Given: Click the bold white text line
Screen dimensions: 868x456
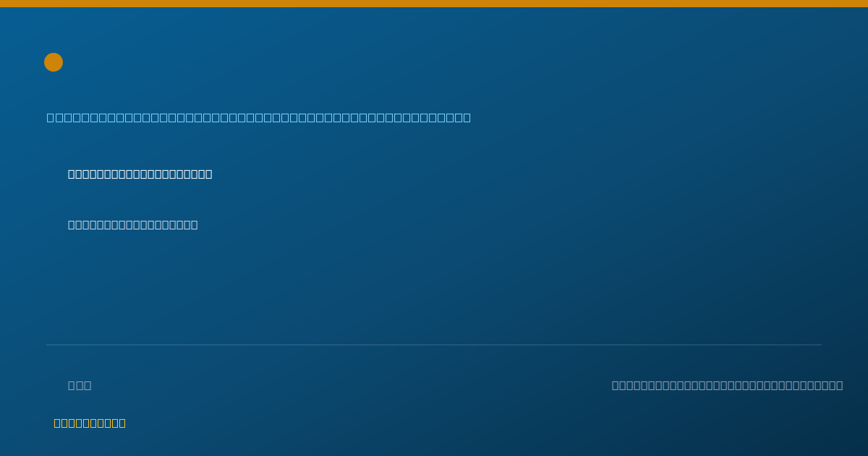Looking at the screenshot, I should [x=140, y=174].
